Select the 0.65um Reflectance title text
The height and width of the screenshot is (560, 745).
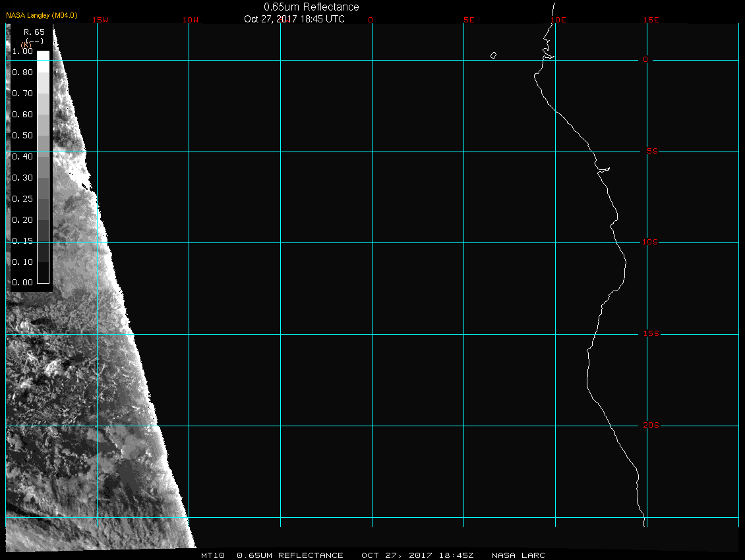(x=311, y=7)
